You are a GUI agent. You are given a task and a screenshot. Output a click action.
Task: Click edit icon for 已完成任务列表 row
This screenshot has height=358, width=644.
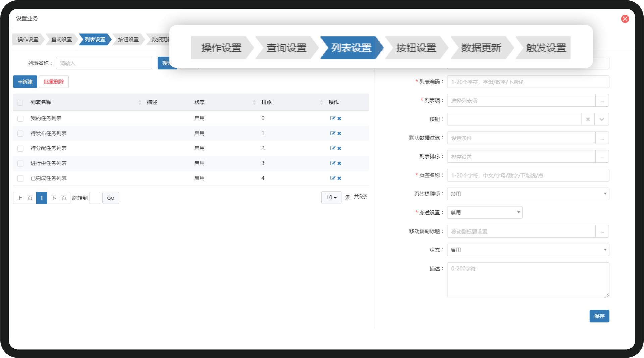pyautogui.click(x=332, y=178)
